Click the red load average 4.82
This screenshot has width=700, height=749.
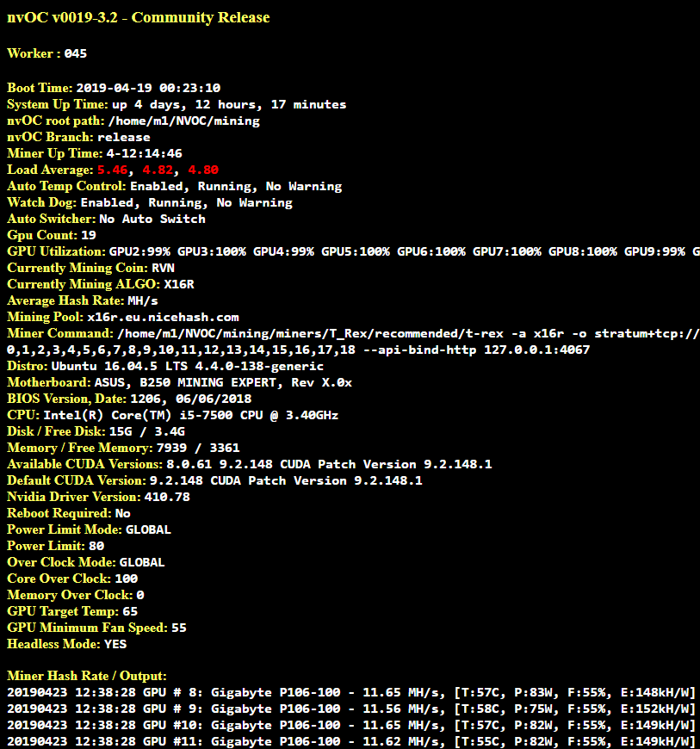[158, 170]
